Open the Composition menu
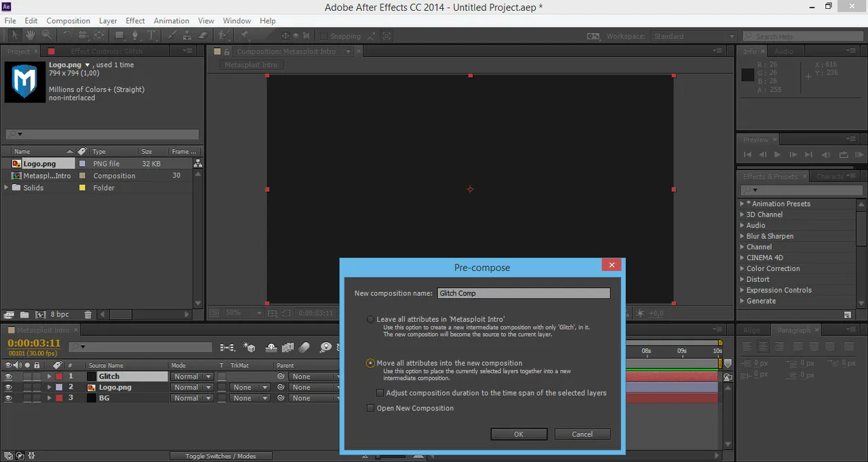The image size is (868, 462). 68,21
